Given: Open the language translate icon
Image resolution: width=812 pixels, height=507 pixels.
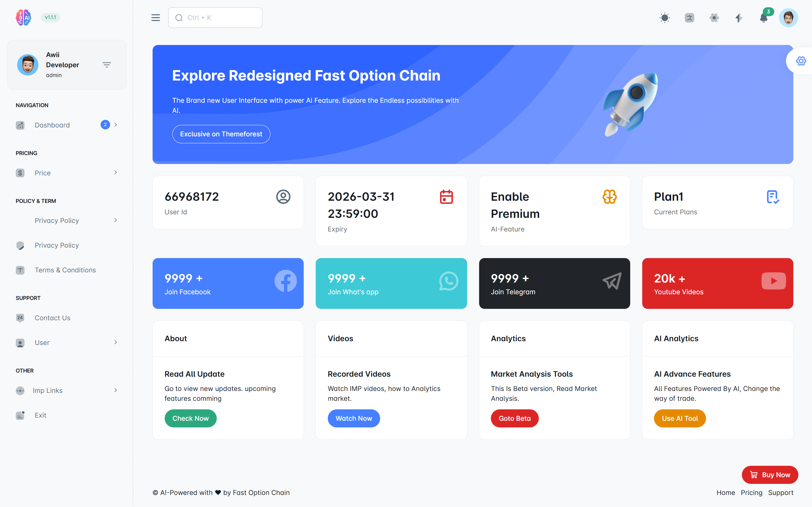Looking at the screenshot, I should point(689,18).
